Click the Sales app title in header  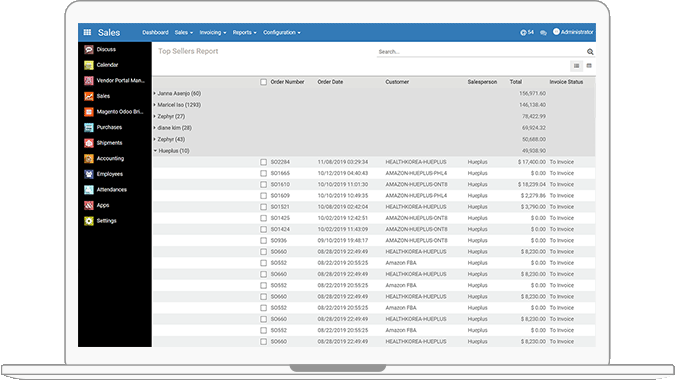pos(109,33)
